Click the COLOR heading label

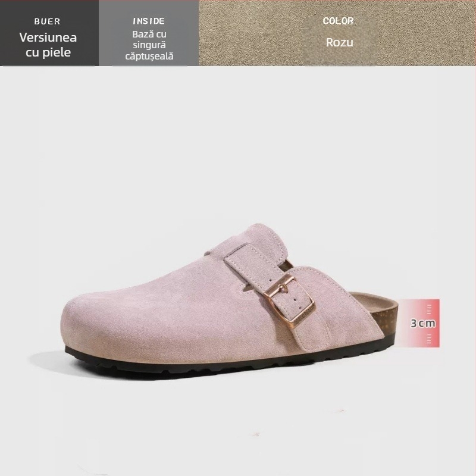[x=338, y=21]
